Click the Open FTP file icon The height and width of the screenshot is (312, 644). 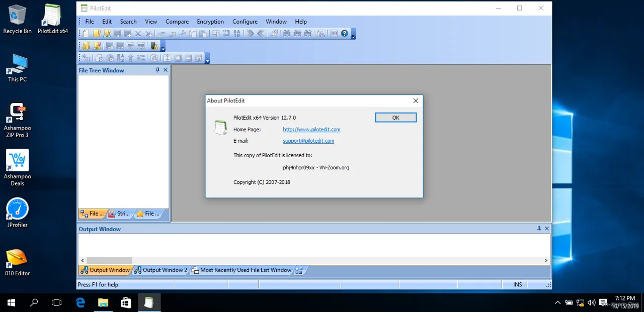(x=107, y=34)
